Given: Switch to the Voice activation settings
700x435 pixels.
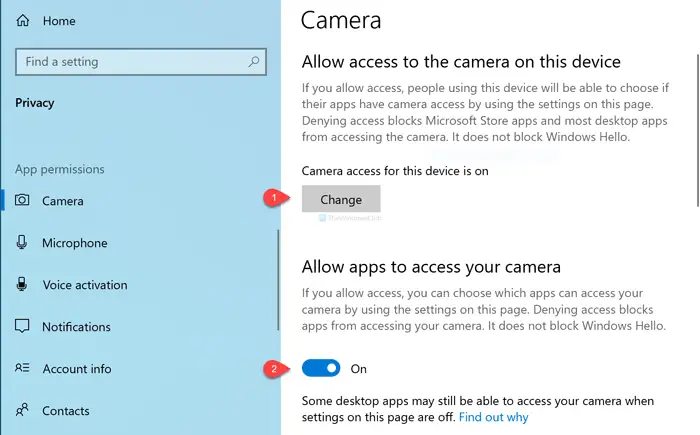Looking at the screenshot, I should tap(85, 285).
